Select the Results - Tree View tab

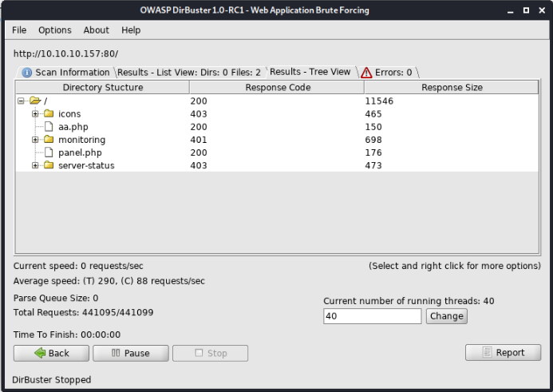pyautogui.click(x=310, y=72)
